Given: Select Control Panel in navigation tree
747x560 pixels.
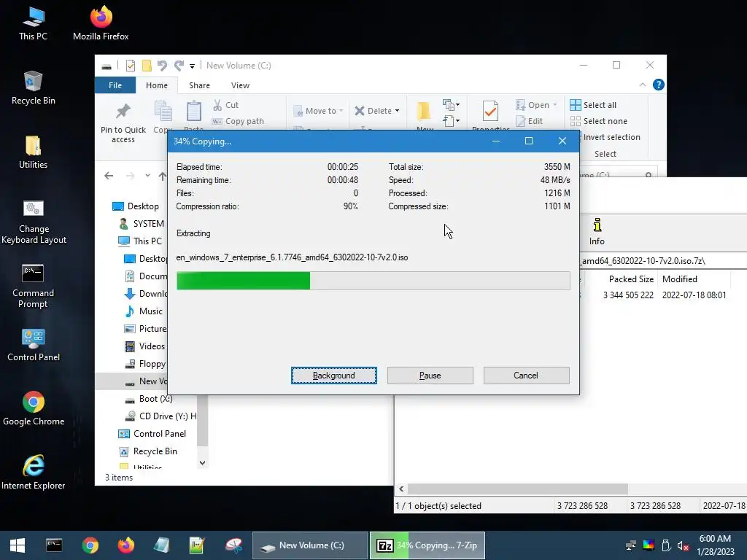Looking at the screenshot, I should [x=152, y=434].
